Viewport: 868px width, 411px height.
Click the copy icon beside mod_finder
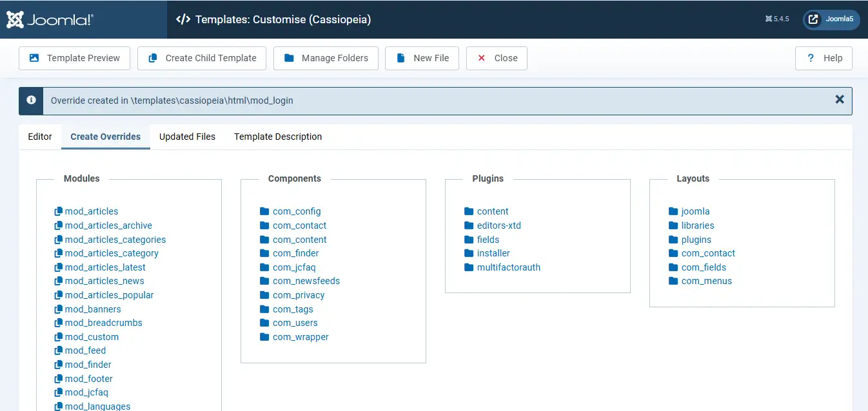[59, 365]
